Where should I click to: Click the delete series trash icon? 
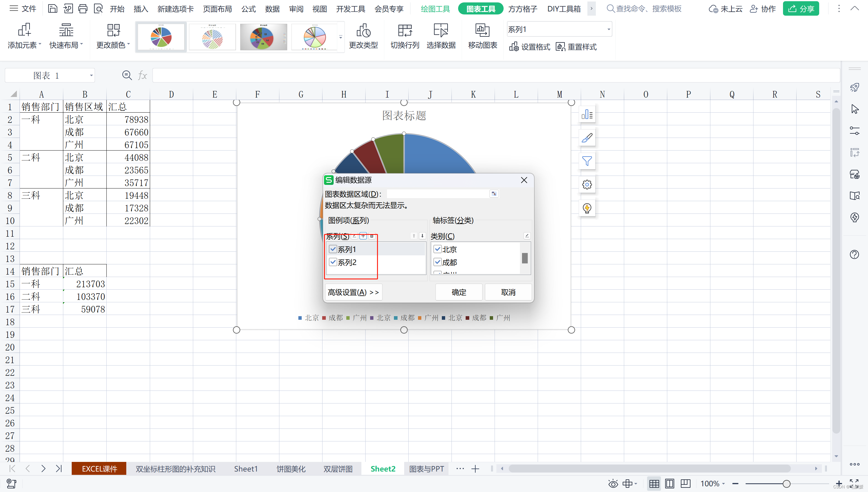[372, 236]
